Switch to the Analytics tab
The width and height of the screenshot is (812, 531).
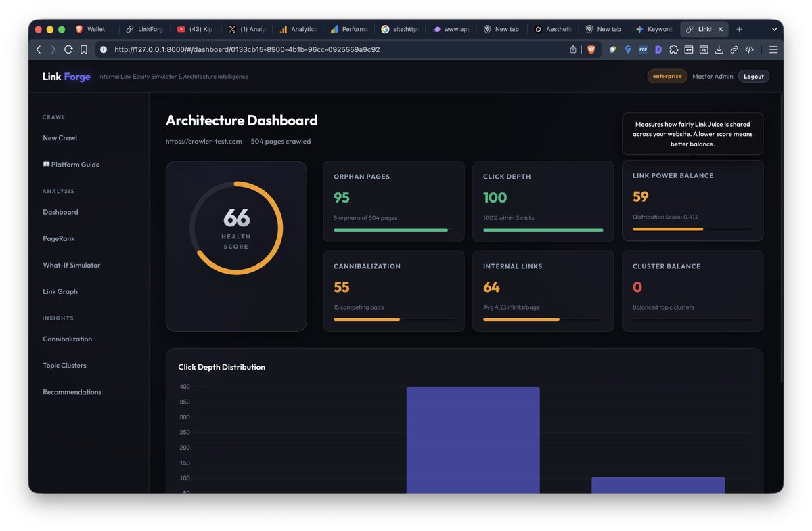point(298,29)
